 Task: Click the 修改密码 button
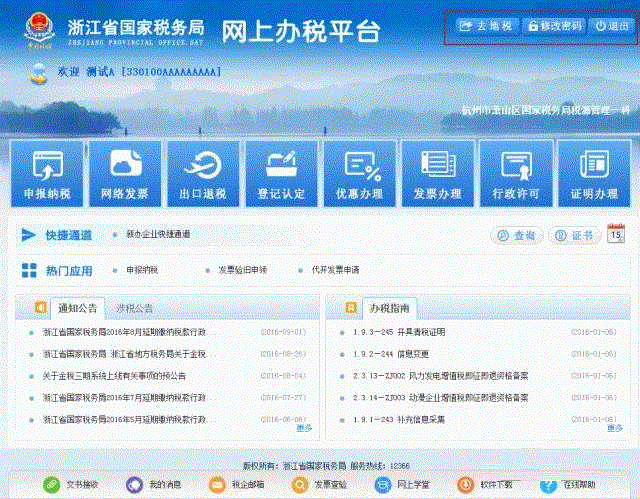click(554, 26)
